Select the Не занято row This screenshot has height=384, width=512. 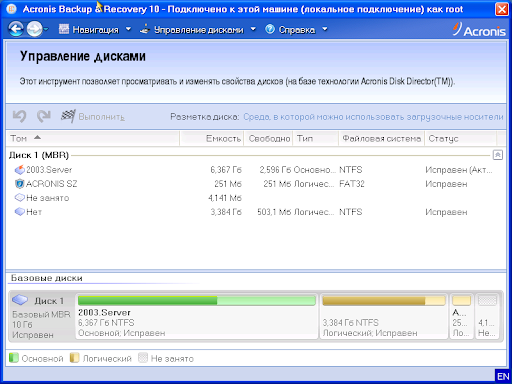point(255,198)
